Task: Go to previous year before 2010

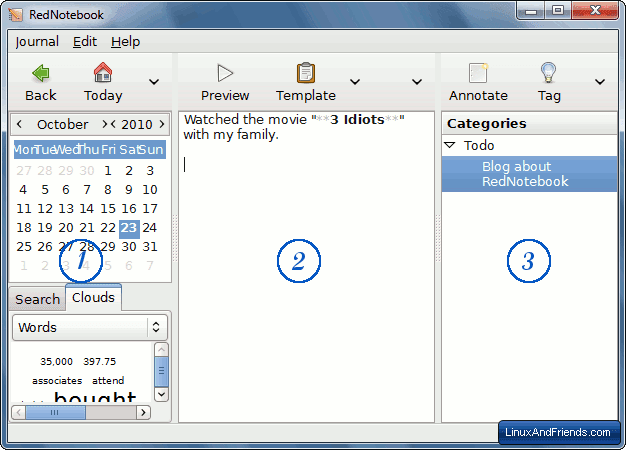Action: 113,124
